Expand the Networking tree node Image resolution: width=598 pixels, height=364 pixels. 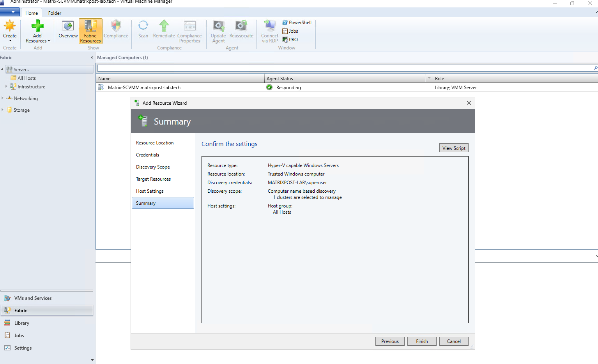click(2, 98)
